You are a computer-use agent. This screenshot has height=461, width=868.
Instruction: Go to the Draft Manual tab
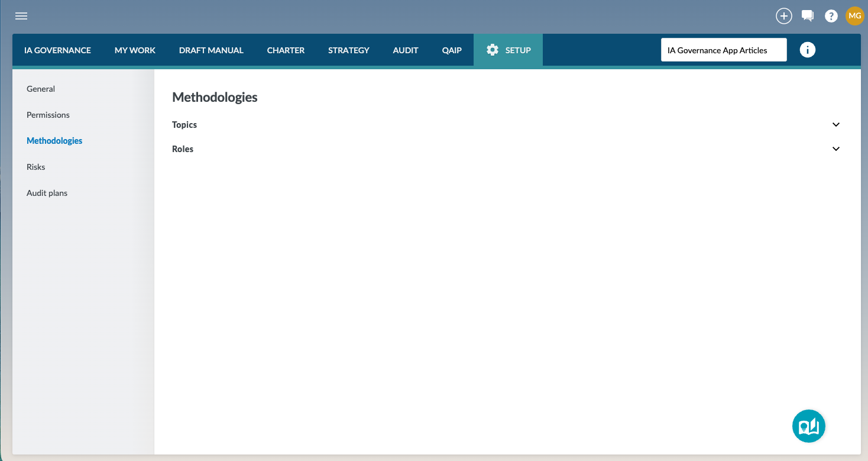click(211, 50)
